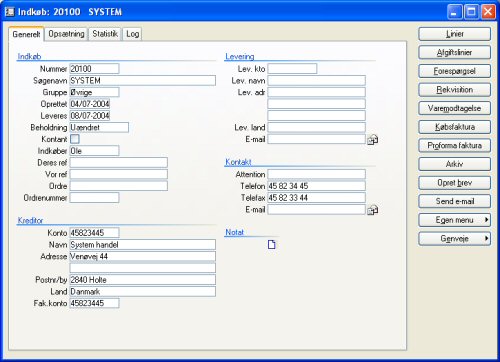Click the Indkøb section heading

pos(29,56)
